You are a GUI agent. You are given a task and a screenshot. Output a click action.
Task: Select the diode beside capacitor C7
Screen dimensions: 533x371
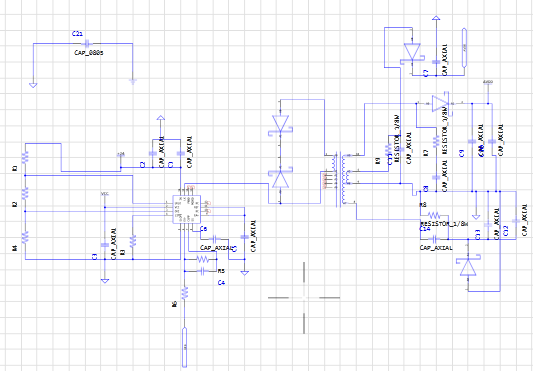click(x=412, y=52)
